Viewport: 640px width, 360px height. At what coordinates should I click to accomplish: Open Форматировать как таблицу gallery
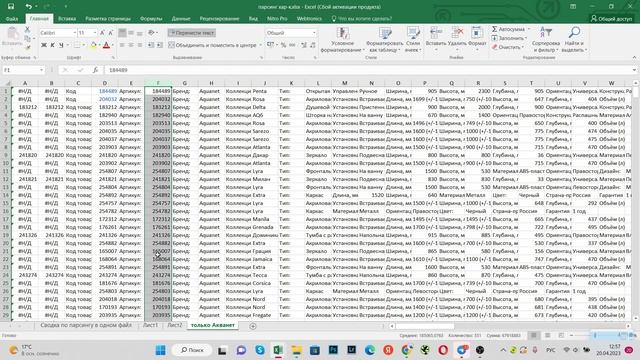(384, 40)
